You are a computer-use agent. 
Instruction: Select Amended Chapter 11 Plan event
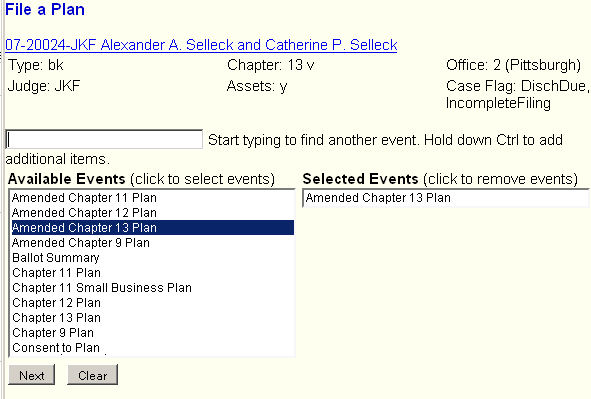[x=153, y=198]
